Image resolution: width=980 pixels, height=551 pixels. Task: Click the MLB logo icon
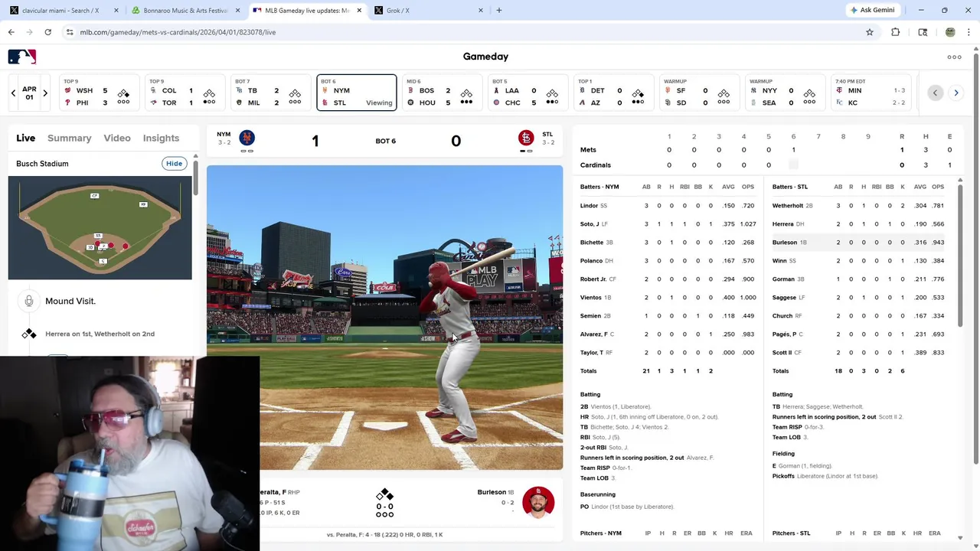coord(22,57)
